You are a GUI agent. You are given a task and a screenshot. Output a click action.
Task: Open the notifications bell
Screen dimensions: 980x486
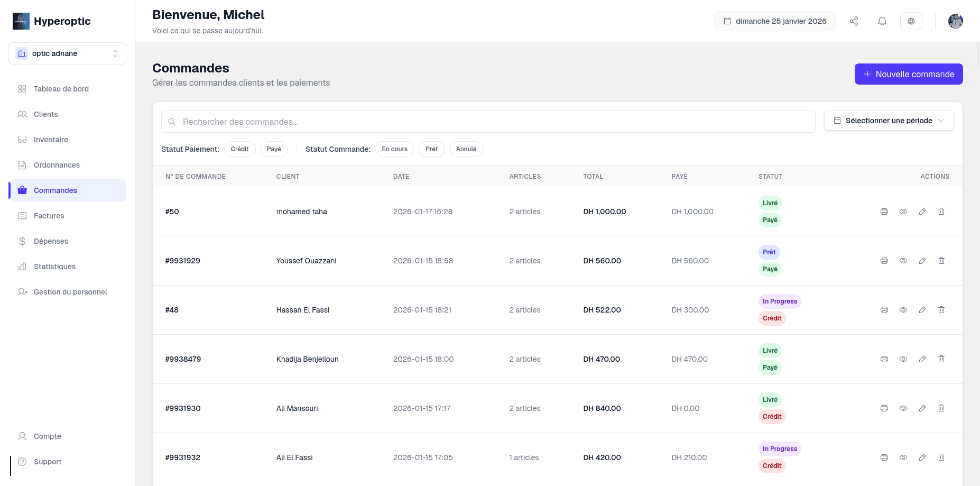[882, 21]
